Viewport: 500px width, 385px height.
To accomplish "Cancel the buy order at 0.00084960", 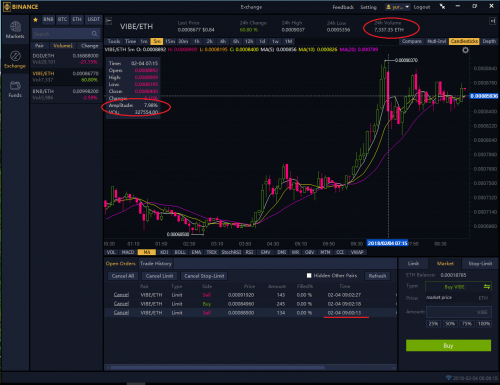I will (121, 304).
